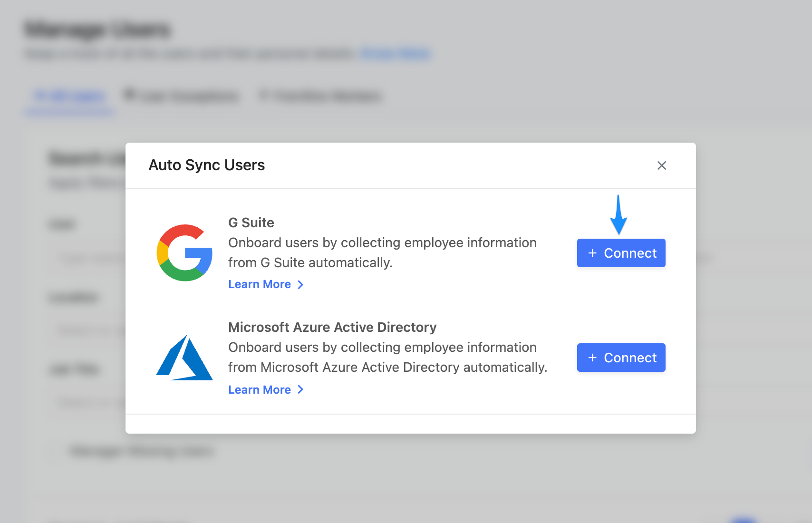Viewport: 812px width, 523px height.
Task: Click the Auto Sync Users title
Action: [207, 165]
